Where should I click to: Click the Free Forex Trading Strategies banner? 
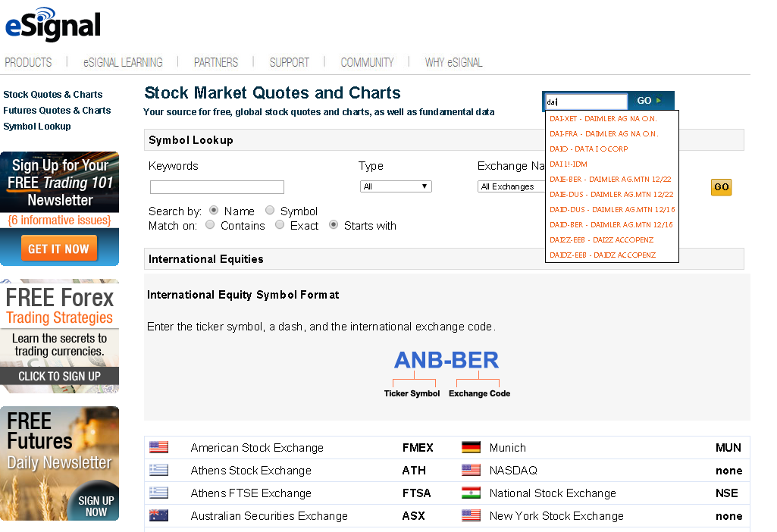coord(59,336)
